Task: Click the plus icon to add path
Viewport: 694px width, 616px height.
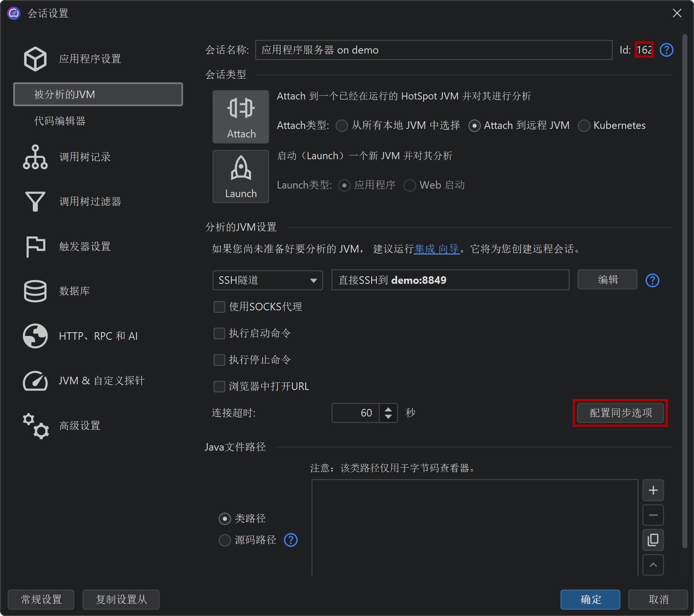Action: (x=653, y=490)
